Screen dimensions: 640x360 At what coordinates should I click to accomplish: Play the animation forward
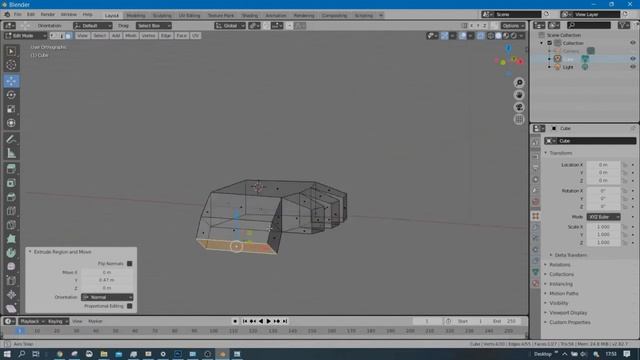pyautogui.click(x=269, y=321)
